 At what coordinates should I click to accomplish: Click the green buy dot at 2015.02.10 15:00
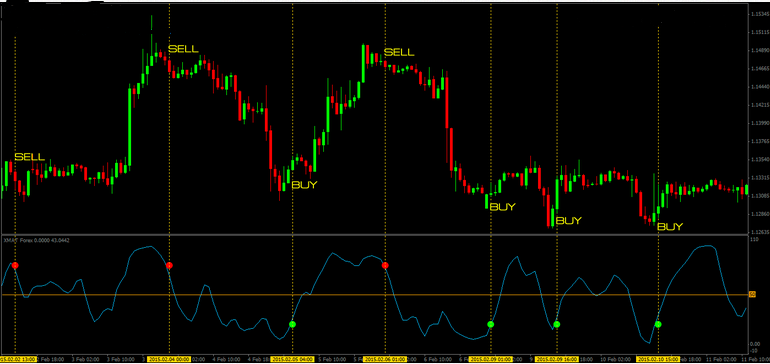tap(658, 324)
